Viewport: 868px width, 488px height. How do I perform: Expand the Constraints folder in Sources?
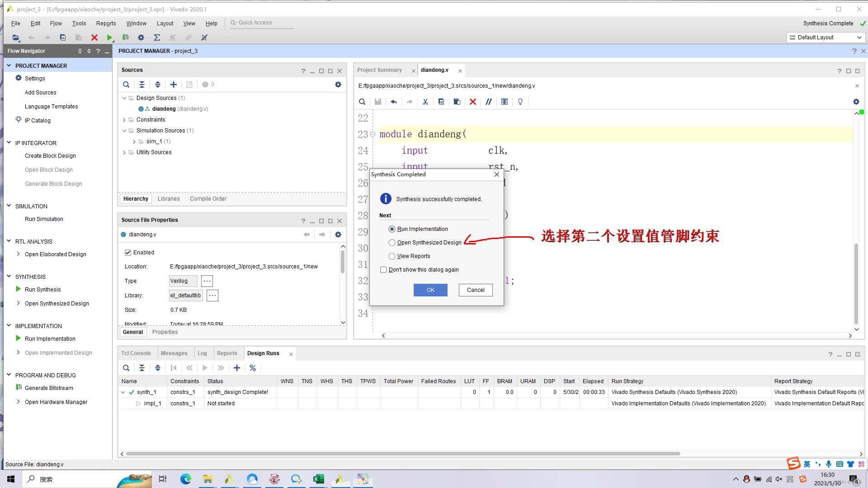pos(124,120)
